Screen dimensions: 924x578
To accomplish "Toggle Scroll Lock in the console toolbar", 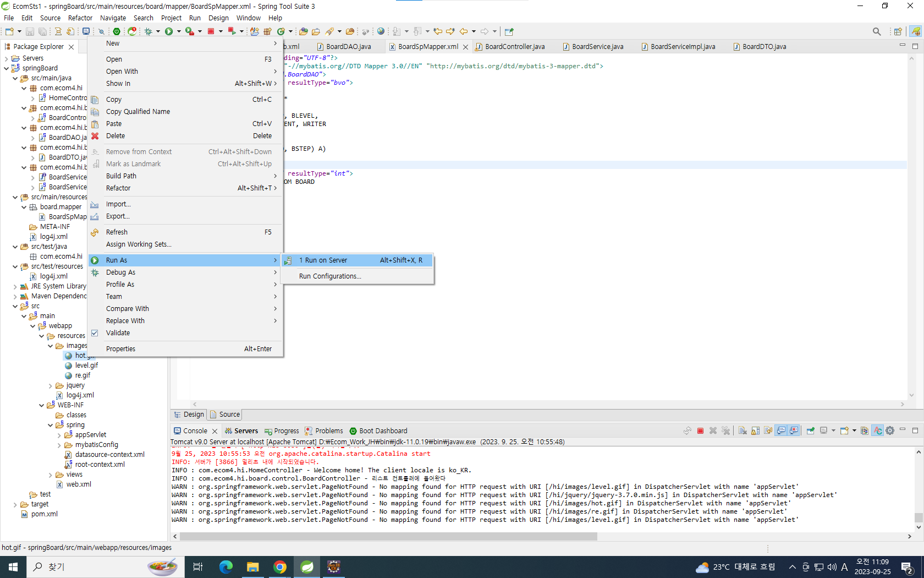I will click(755, 431).
